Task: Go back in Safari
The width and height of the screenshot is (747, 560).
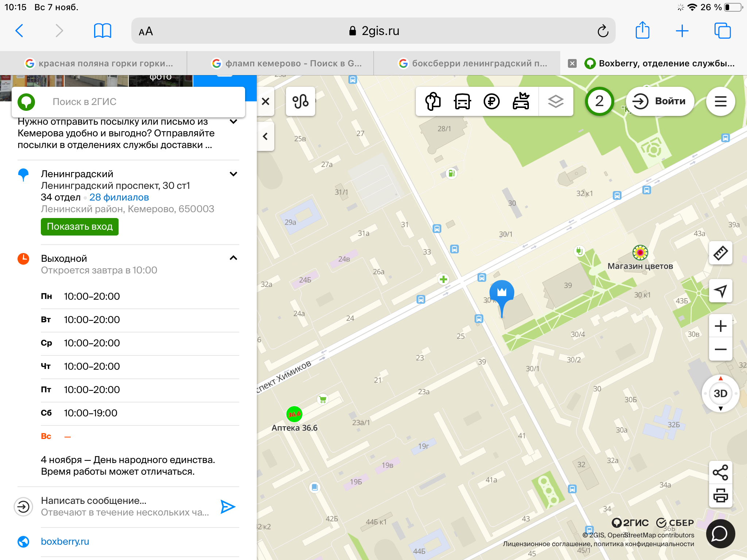Action: point(20,31)
